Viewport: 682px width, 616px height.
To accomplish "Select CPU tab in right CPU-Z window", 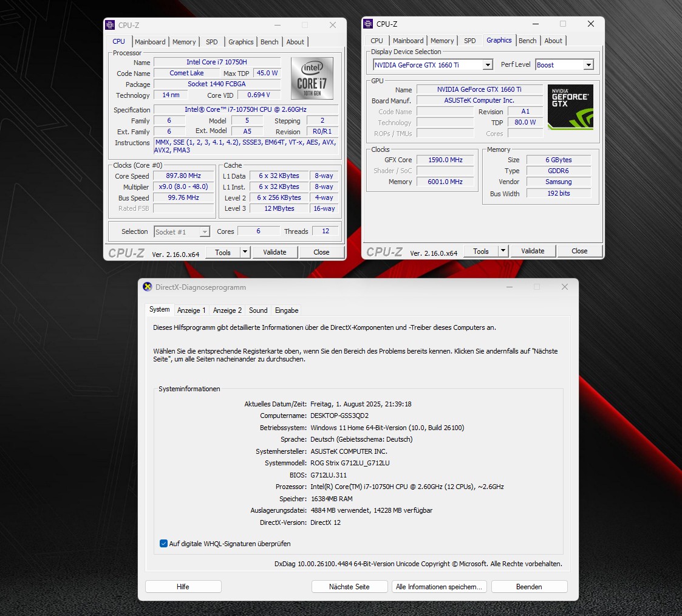I will point(377,41).
